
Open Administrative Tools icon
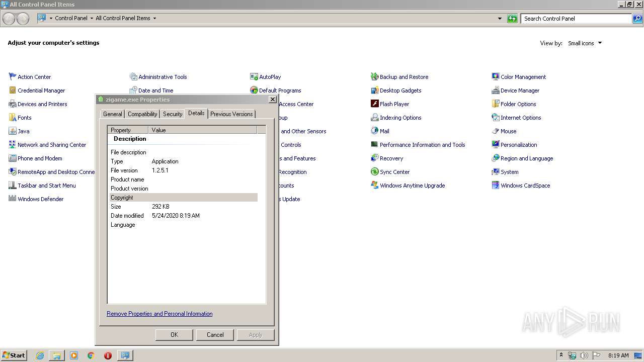coord(133,76)
